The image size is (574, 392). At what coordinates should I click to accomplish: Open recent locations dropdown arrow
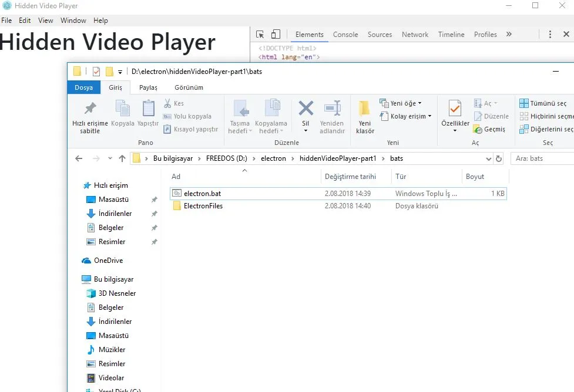(110, 158)
